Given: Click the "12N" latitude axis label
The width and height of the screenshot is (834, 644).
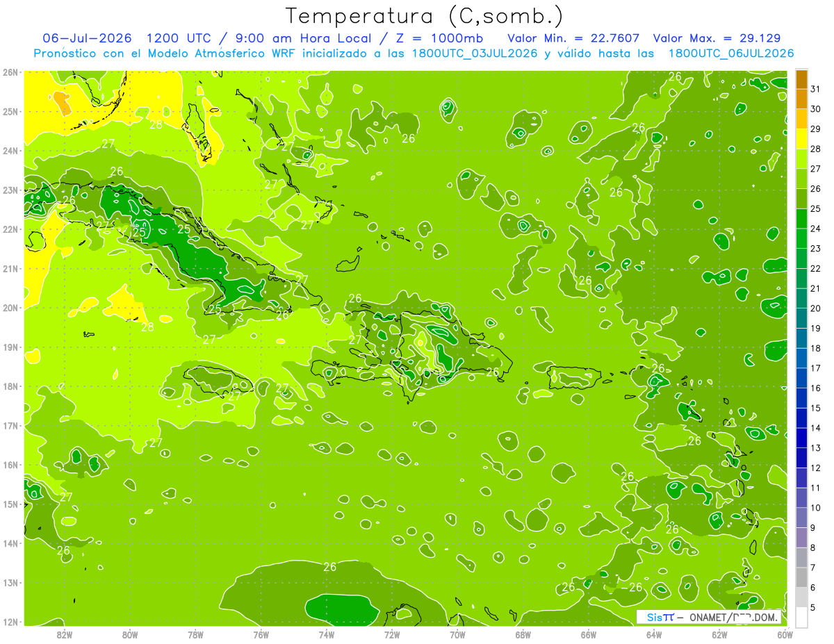Looking at the screenshot, I should [x=10, y=622].
